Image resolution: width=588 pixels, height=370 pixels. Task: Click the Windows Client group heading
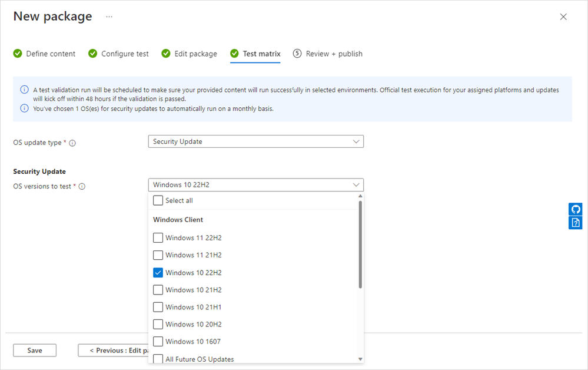point(178,220)
